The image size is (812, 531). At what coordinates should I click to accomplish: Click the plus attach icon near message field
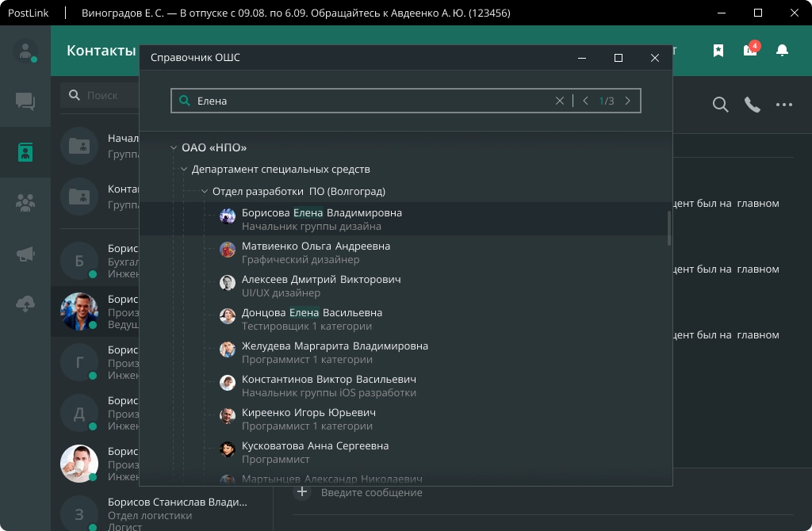[302, 491]
